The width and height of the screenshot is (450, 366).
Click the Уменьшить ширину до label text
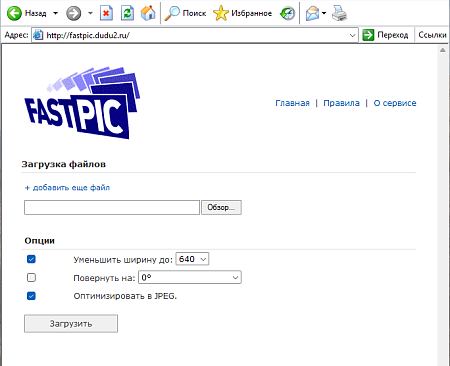[123, 260]
